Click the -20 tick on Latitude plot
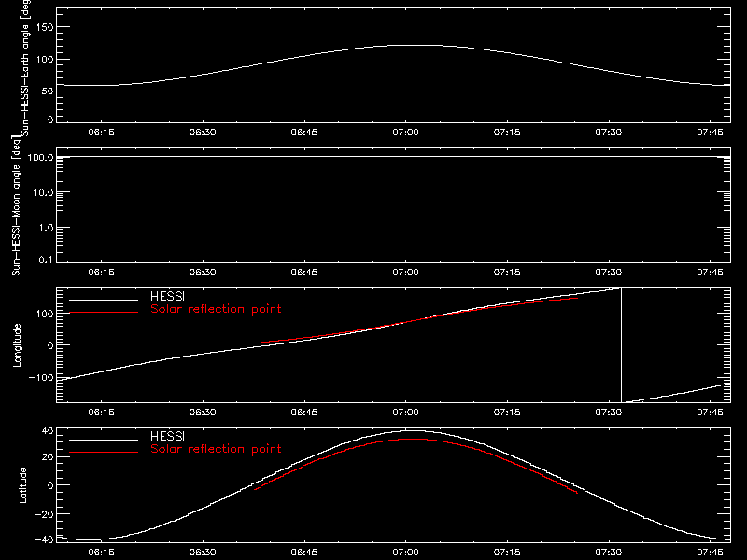This screenshot has width=747, height=560. (45, 514)
